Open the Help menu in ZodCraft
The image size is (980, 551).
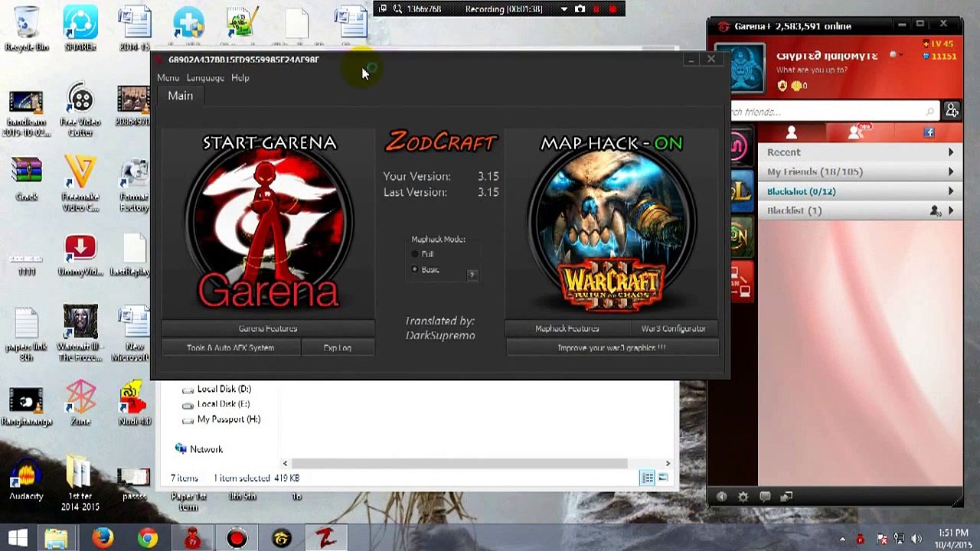[240, 78]
